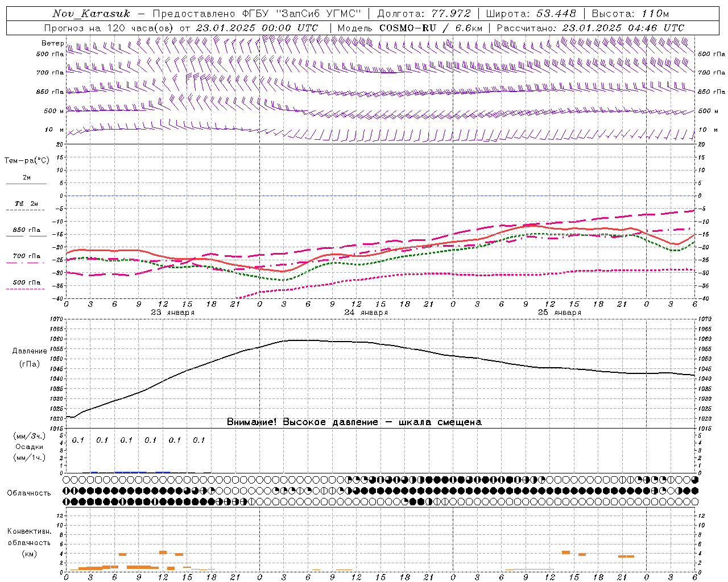Click the station title Nov_Karasuk
This screenshot has height=582, width=728.
91,14
